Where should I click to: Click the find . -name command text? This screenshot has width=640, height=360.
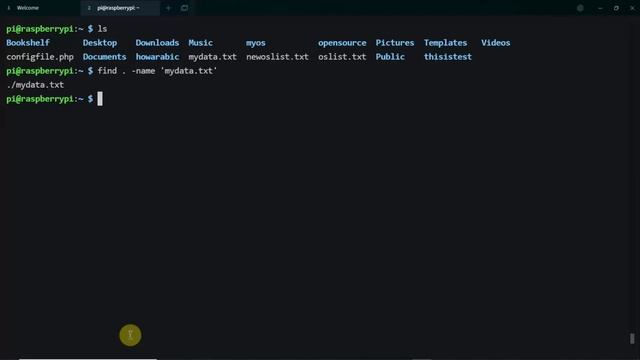157,71
